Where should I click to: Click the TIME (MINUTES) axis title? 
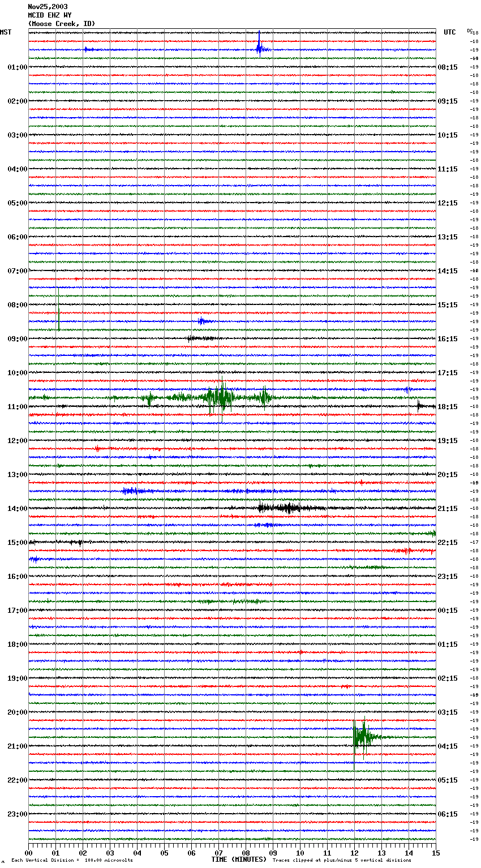(239, 860)
